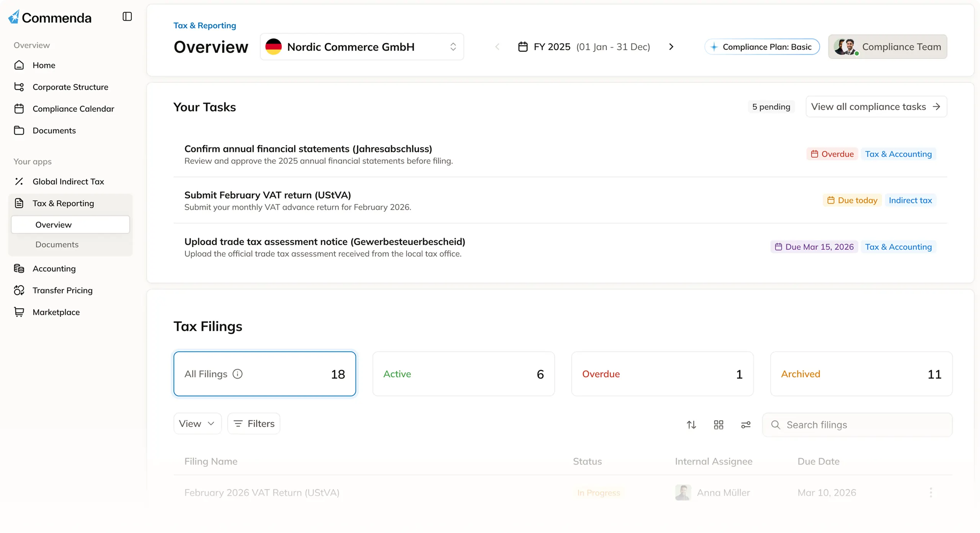The image size is (980, 533).
Task: Collapse the sidebar panel icon
Action: pos(127,16)
